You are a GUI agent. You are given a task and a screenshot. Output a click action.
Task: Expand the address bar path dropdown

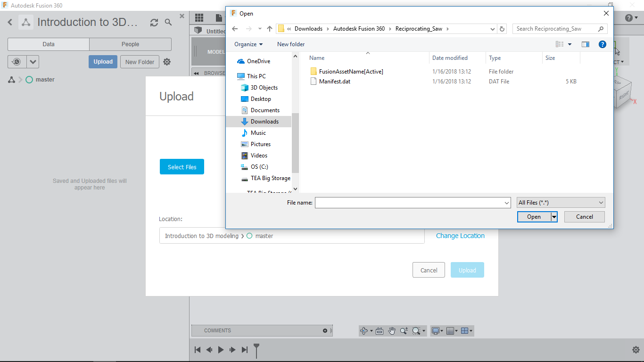click(x=493, y=29)
